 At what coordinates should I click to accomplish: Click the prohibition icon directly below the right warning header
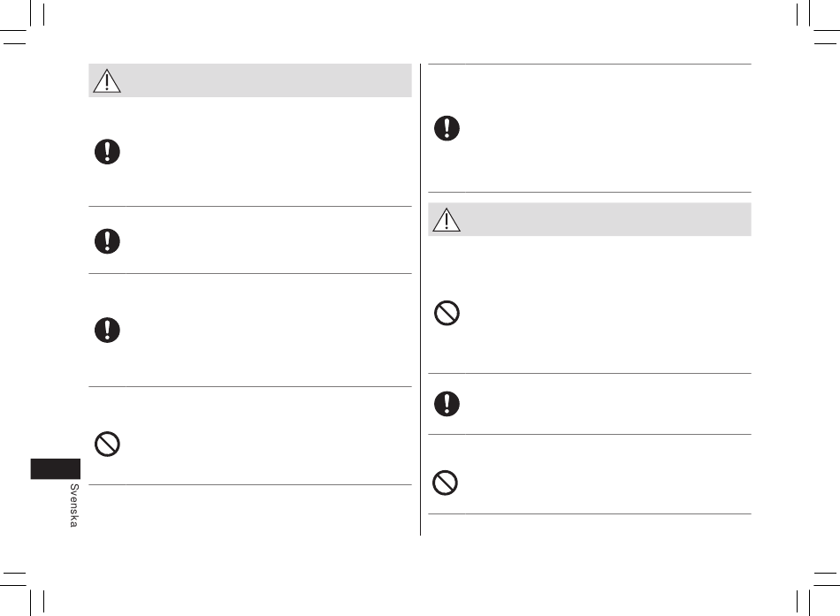447,313
